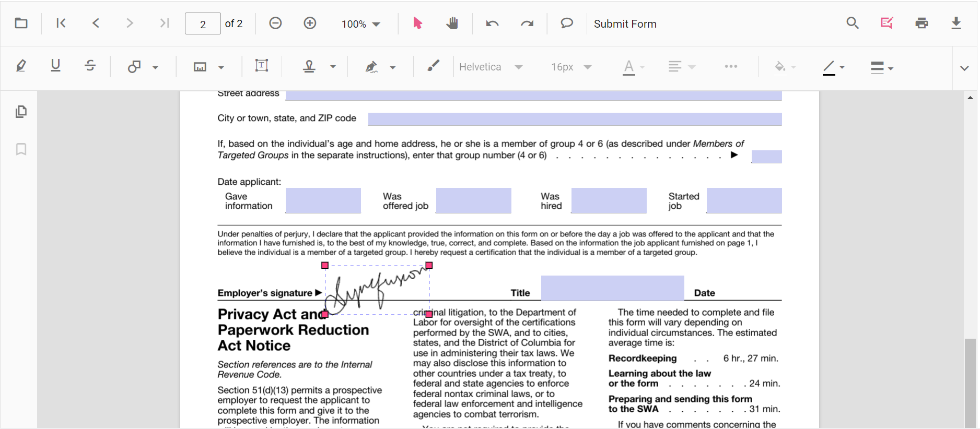Jump to the last page
This screenshot has width=980, height=429.
click(165, 23)
